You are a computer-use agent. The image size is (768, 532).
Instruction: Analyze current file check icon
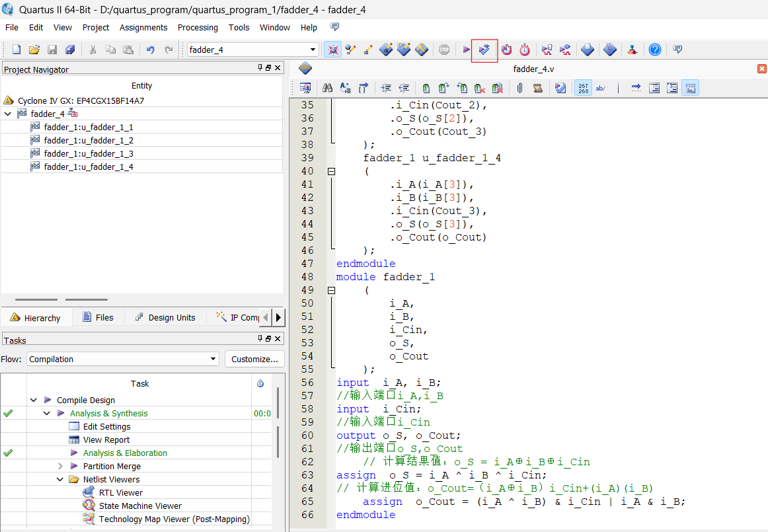[x=560, y=88]
